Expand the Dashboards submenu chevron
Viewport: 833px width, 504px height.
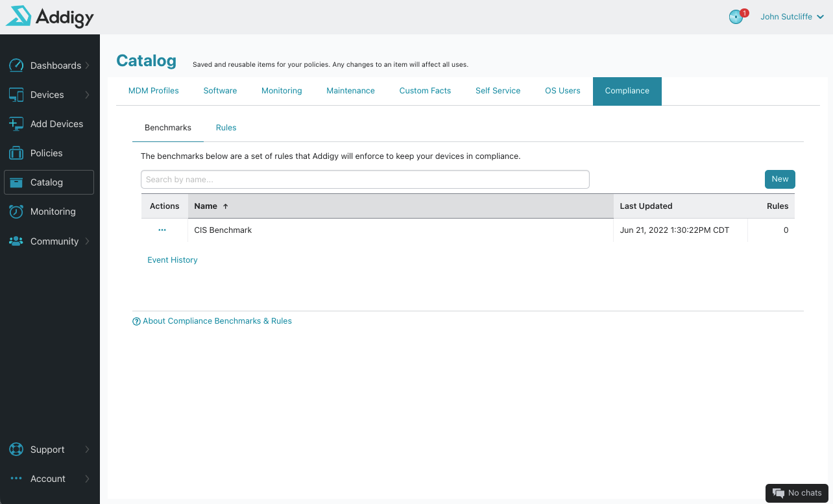coord(88,66)
